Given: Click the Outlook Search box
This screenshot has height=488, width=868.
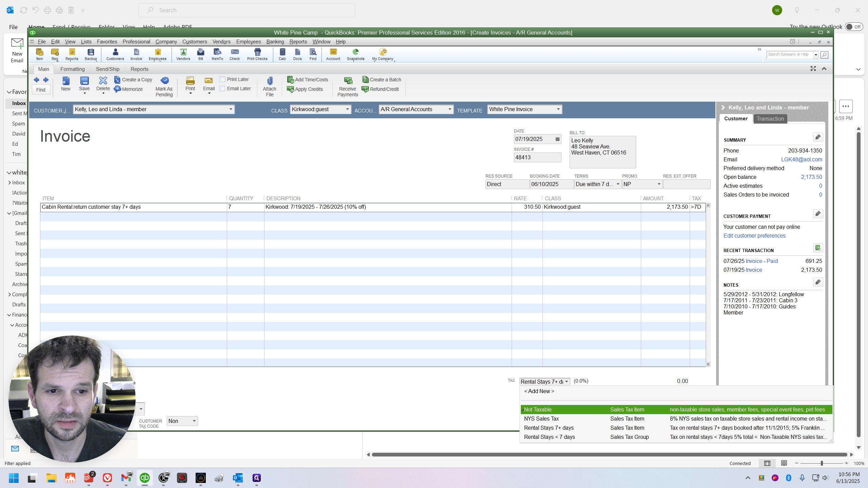Looking at the screenshot, I should pos(246,10).
